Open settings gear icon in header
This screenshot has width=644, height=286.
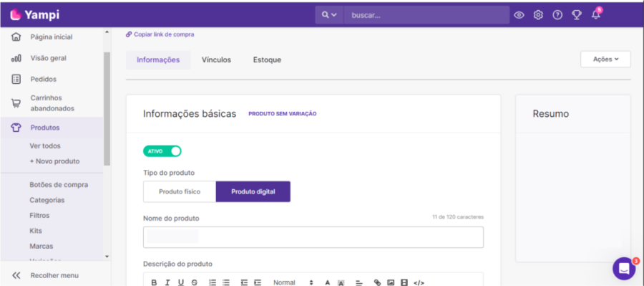(x=538, y=15)
